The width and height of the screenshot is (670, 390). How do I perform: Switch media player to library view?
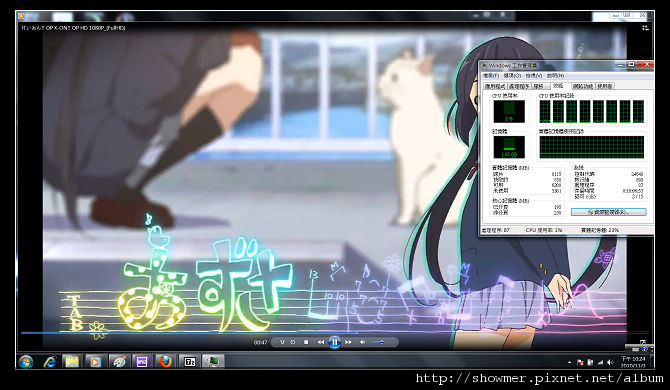645,28
